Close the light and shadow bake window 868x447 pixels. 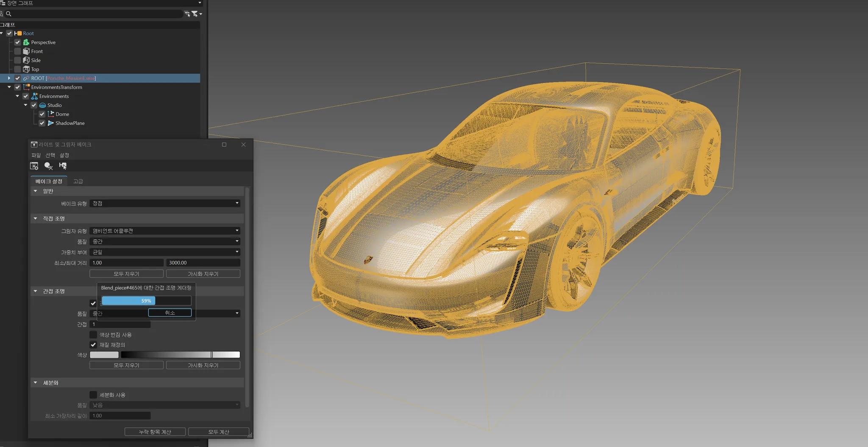pos(243,145)
